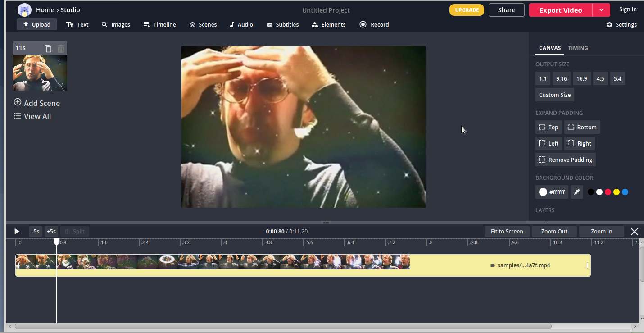
Task: Click Zoom In on timeline
Action: pos(602,232)
